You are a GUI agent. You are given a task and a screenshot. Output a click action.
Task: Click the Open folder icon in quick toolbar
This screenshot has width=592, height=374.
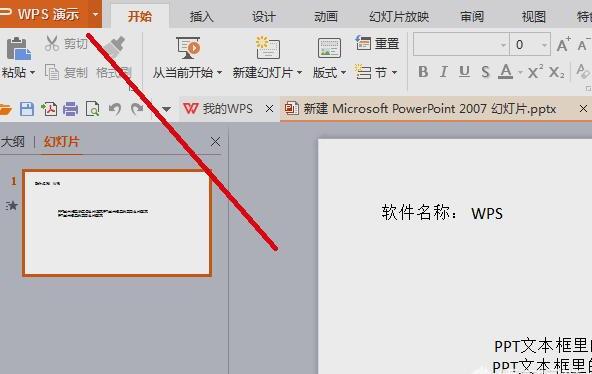pyautogui.click(x=5, y=109)
